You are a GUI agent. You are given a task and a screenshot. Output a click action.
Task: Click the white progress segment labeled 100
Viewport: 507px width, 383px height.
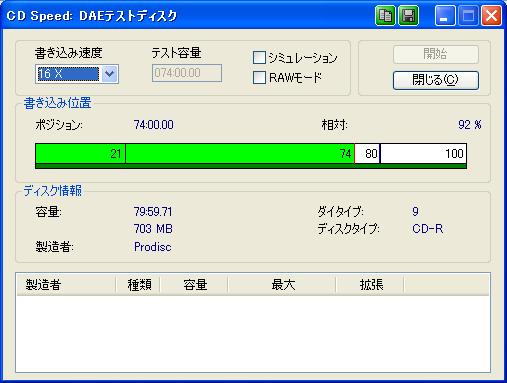pyautogui.click(x=423, y=154)
